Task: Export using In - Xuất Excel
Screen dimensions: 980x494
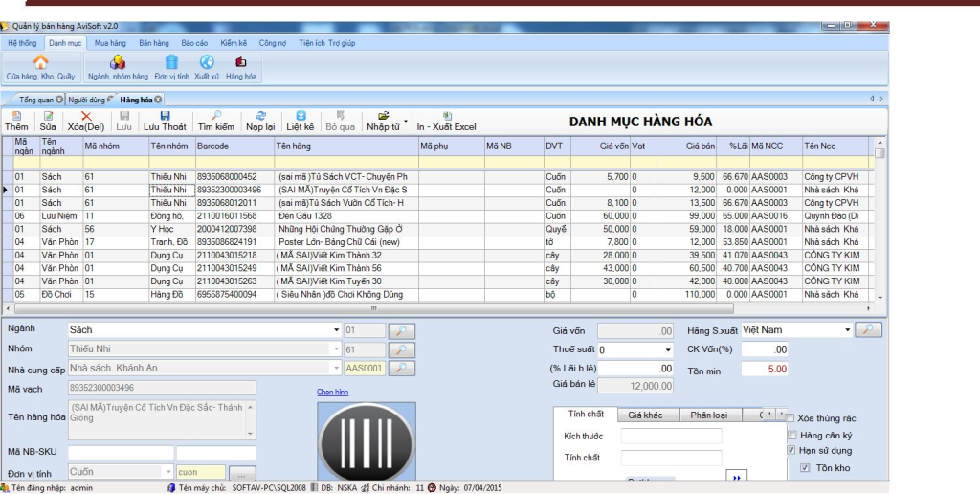Action: tap(446, 120)
